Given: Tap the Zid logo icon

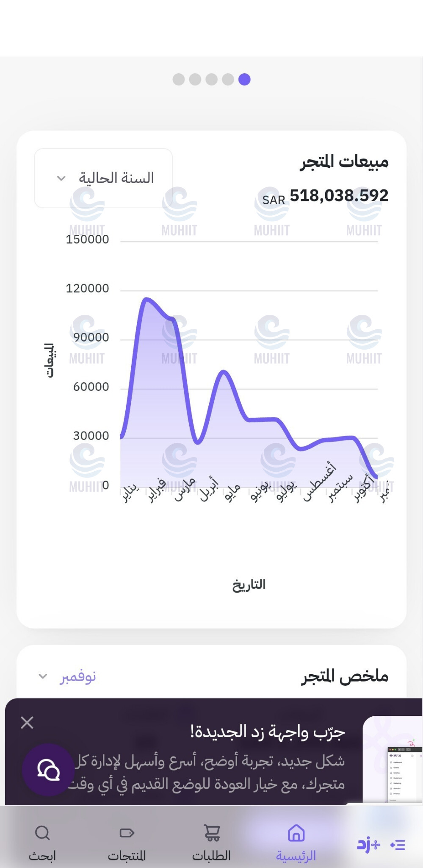Looking at the screenshot, I should click(368, 845).
